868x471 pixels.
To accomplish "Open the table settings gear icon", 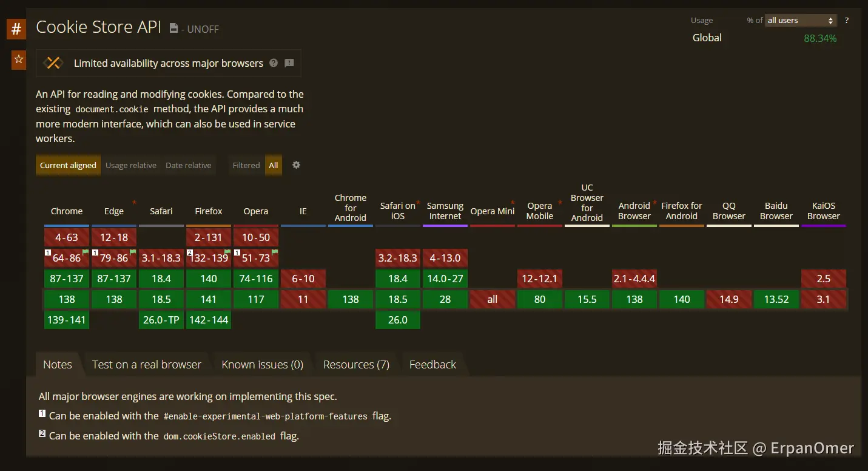I will pyautogui.click(x=296, y=165).
